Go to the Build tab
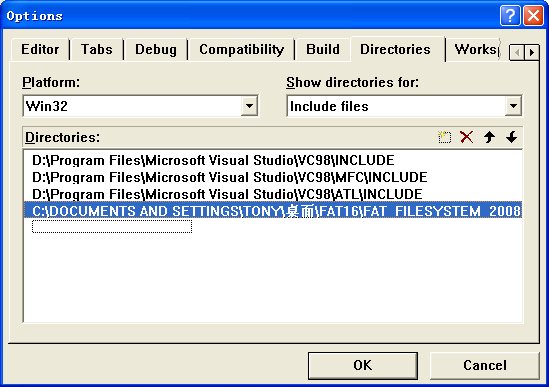Image resolution: width=549 pixels, height=387 pixels. [323, 49]
